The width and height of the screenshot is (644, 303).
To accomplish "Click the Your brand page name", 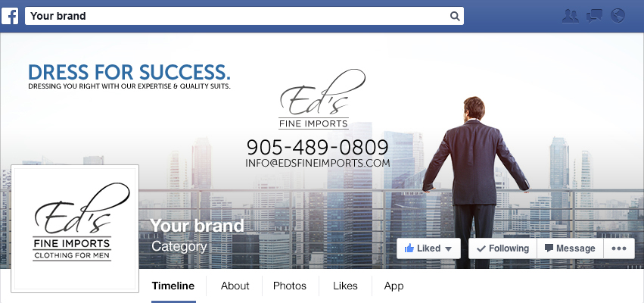I will [198, 226].
